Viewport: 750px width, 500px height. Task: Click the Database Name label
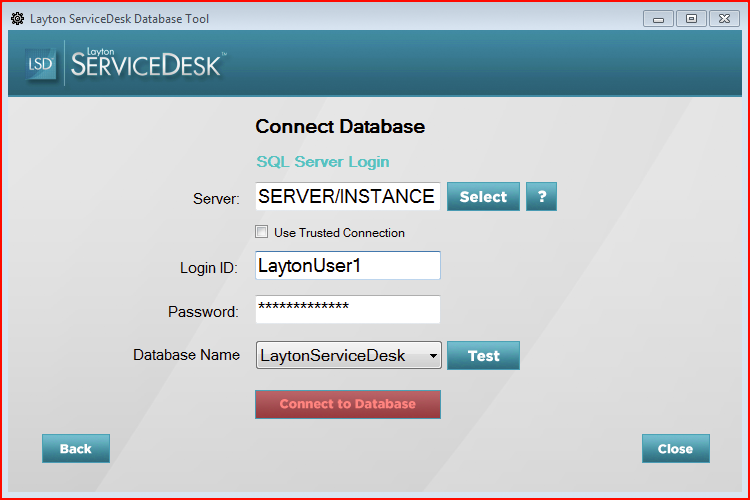coord(187,355)
